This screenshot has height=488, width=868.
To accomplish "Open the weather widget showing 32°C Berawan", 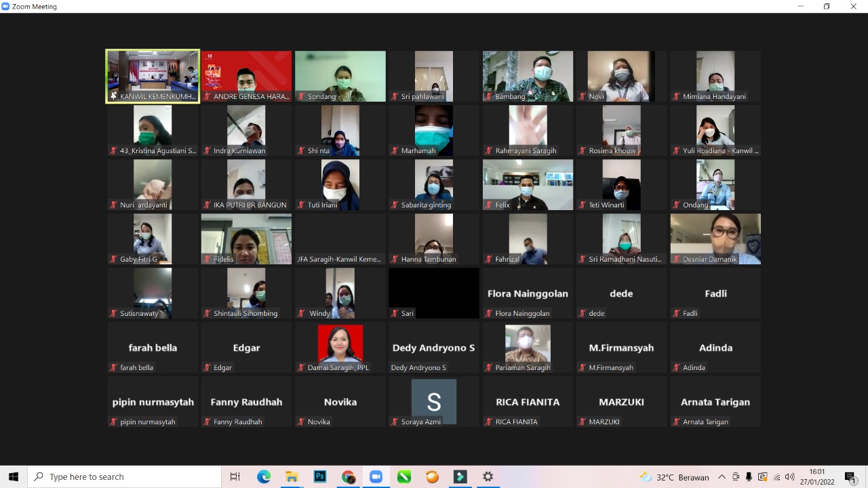I will [x=675, y=477].
